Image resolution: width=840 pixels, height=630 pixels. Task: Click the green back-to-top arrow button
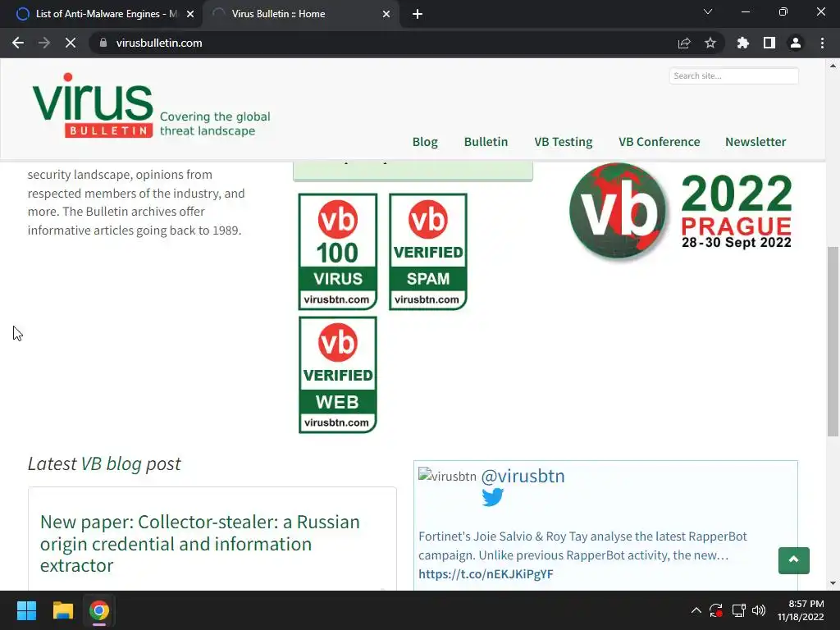pos(793,560)
